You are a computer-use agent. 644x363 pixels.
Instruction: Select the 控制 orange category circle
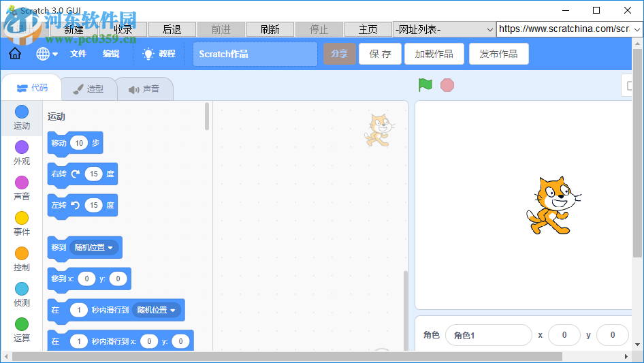22,253
